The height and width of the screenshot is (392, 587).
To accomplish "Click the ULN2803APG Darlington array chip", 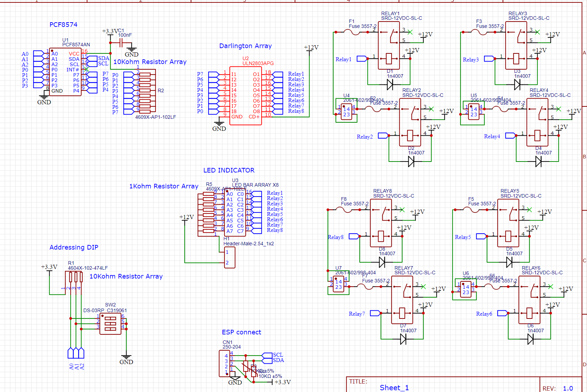I will (x=246, y=95).
